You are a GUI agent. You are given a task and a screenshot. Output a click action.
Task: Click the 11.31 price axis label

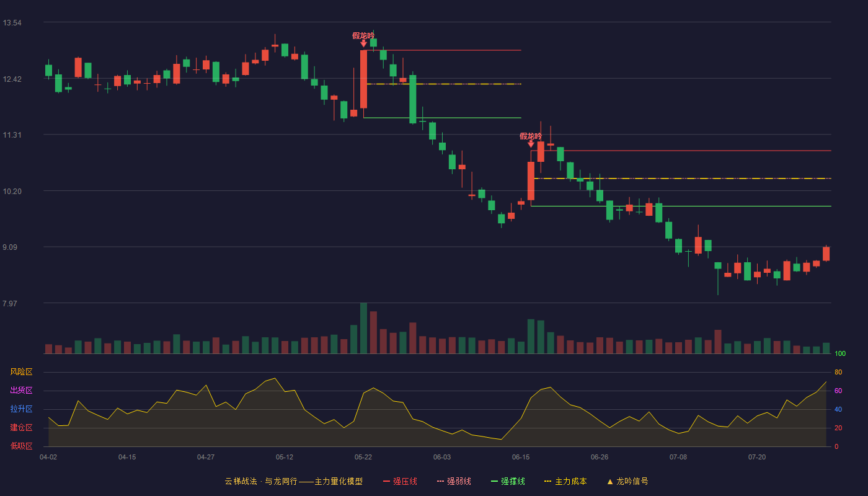pyautogui.click(x=12, y=135)
